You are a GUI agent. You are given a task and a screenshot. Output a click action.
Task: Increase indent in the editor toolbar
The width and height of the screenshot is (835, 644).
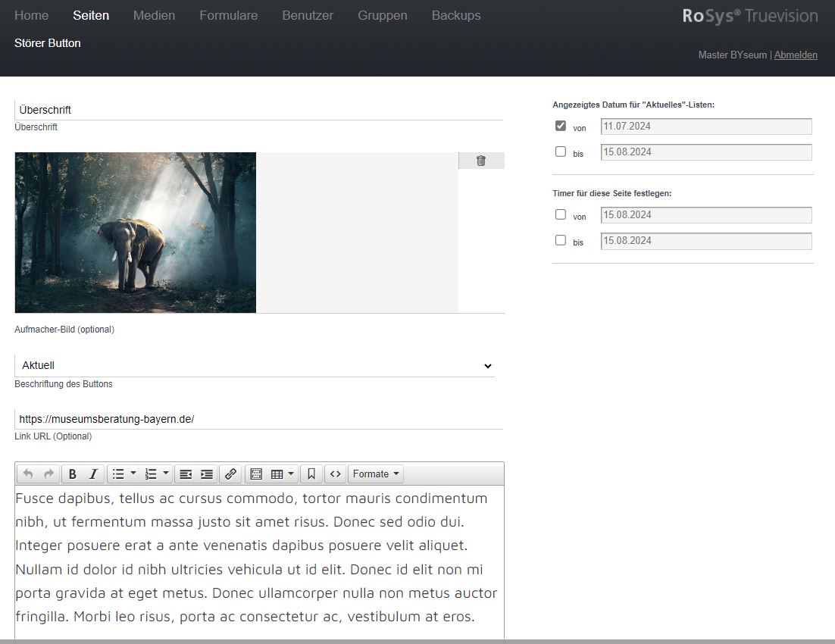(x=206, y=474)
